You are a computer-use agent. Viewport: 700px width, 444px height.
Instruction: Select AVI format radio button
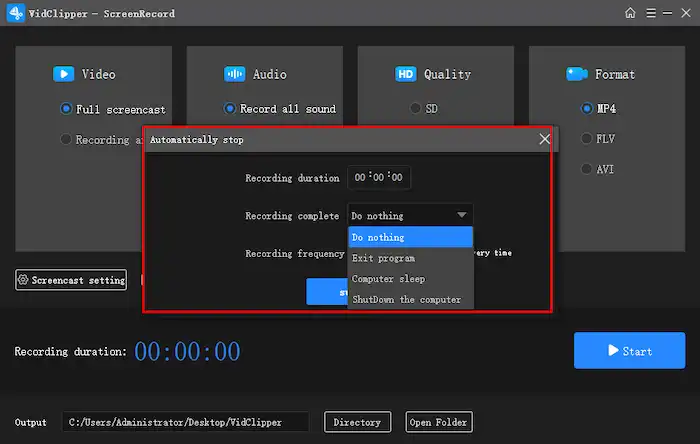(x=586, y=169)
